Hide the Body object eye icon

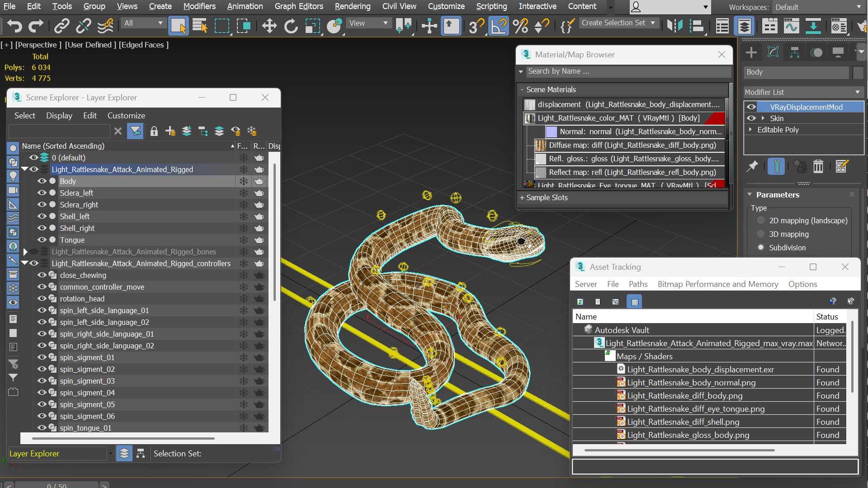(42, 181)
